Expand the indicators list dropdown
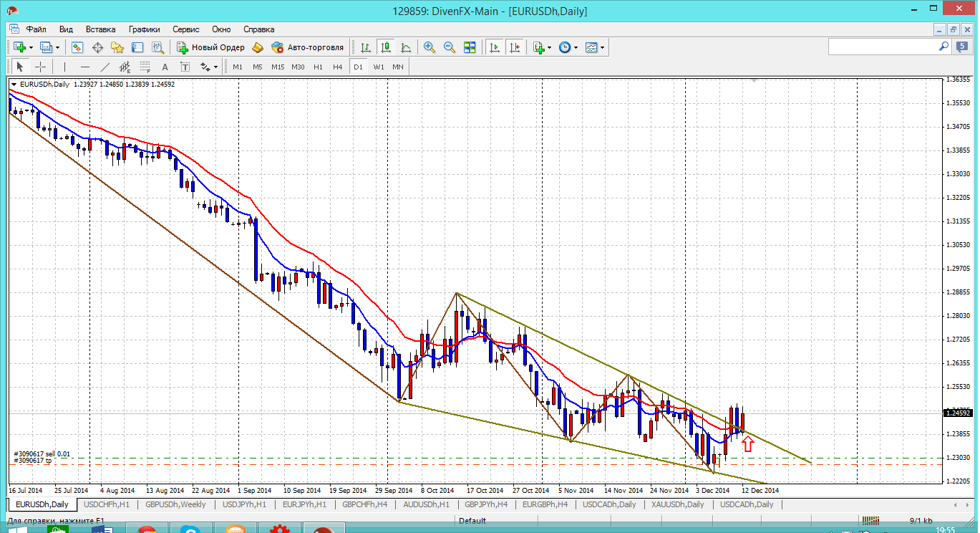 pos(549,47)
